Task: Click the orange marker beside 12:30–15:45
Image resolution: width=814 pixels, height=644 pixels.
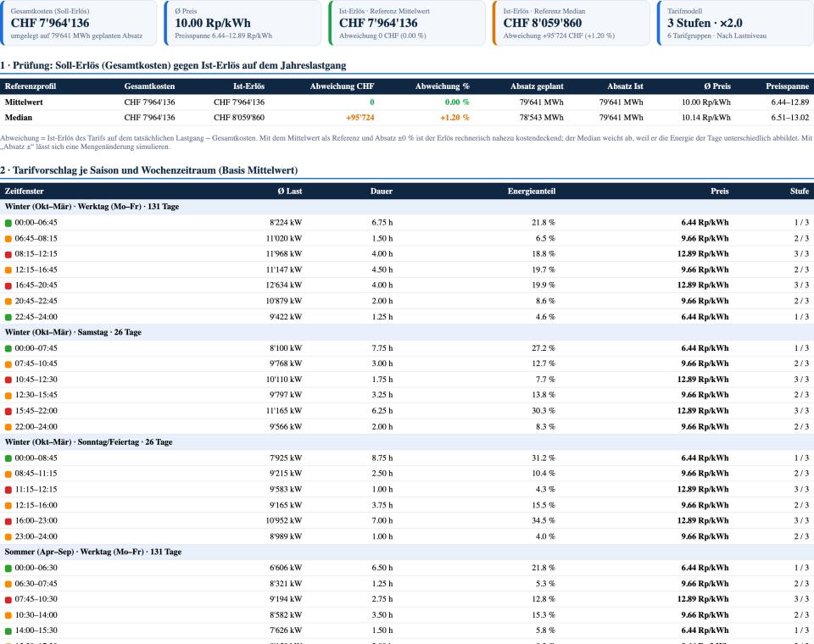Action: tap(8, 396)
